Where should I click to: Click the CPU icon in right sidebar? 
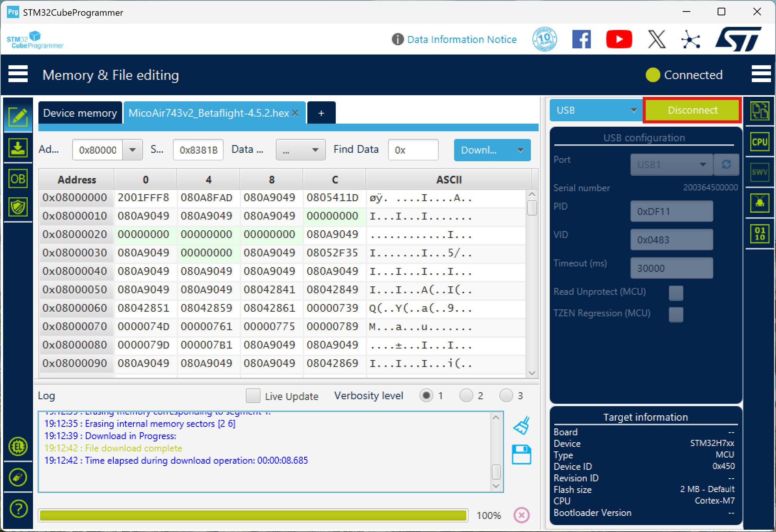759,142
